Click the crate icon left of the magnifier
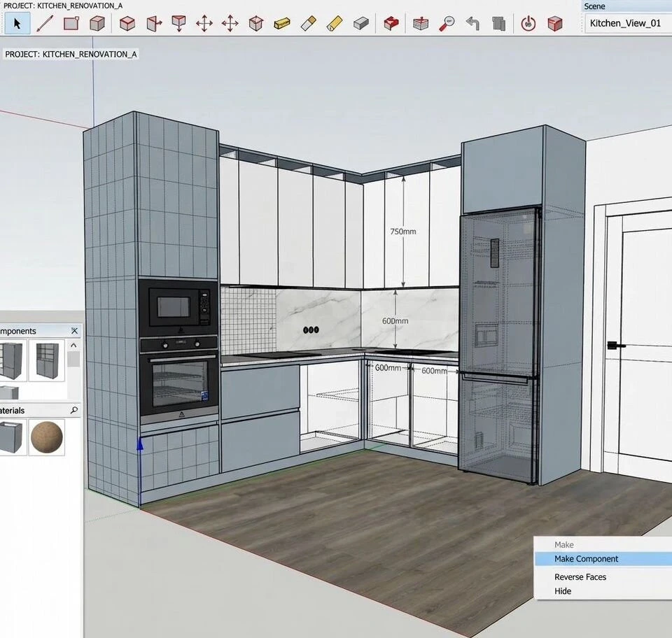The image size is (672, 638). tap(421, 23)
